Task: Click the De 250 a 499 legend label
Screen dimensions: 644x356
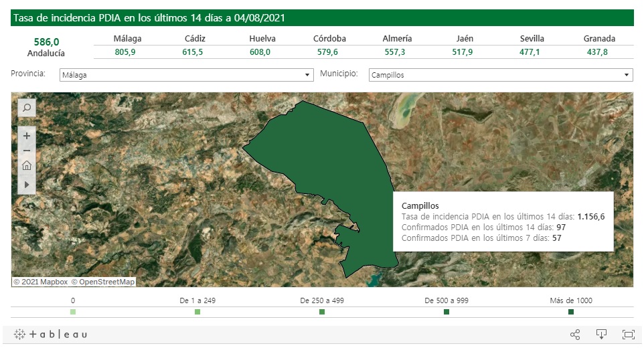Action: click(x=322, y=300)
